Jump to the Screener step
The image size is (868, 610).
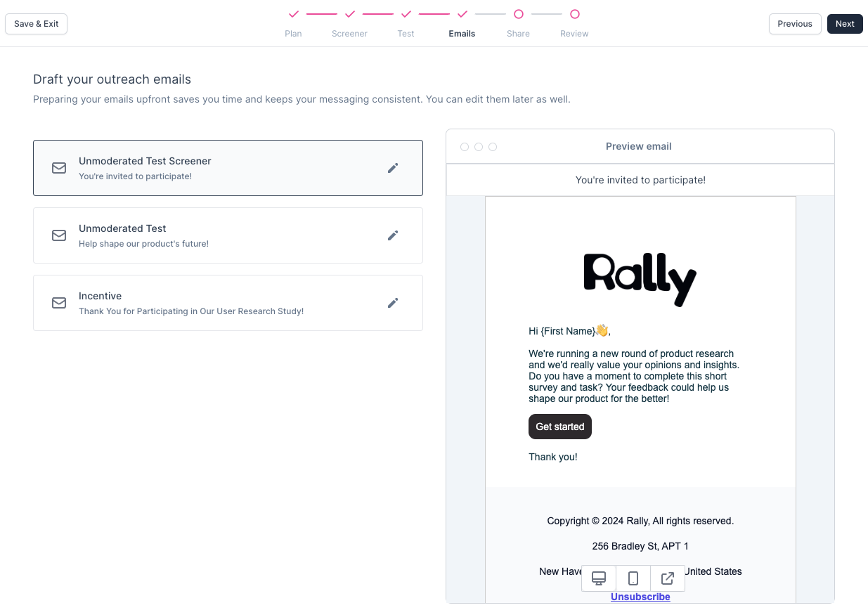coord(350,22)
